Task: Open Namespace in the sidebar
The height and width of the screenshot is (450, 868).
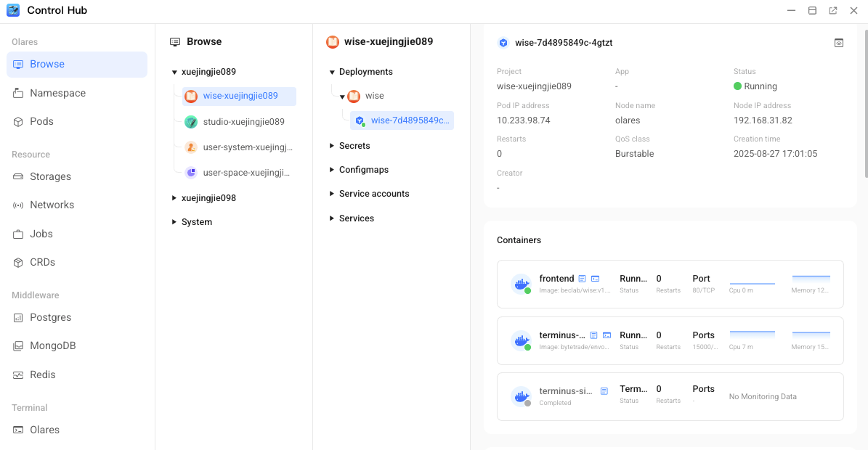Action: coord(57,93)
